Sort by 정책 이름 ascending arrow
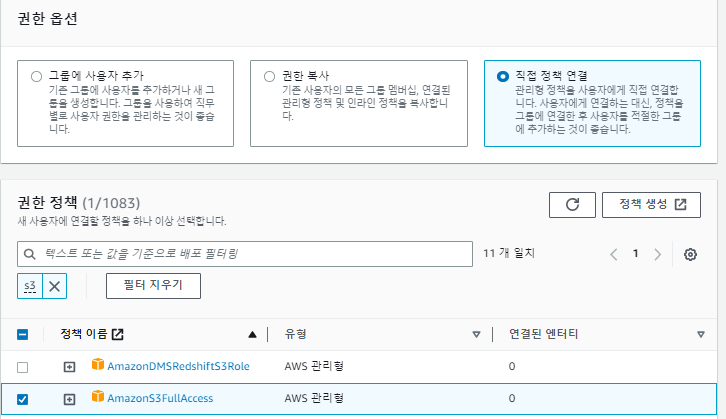This screenshot has width=726, height=419. click(252, 334)
